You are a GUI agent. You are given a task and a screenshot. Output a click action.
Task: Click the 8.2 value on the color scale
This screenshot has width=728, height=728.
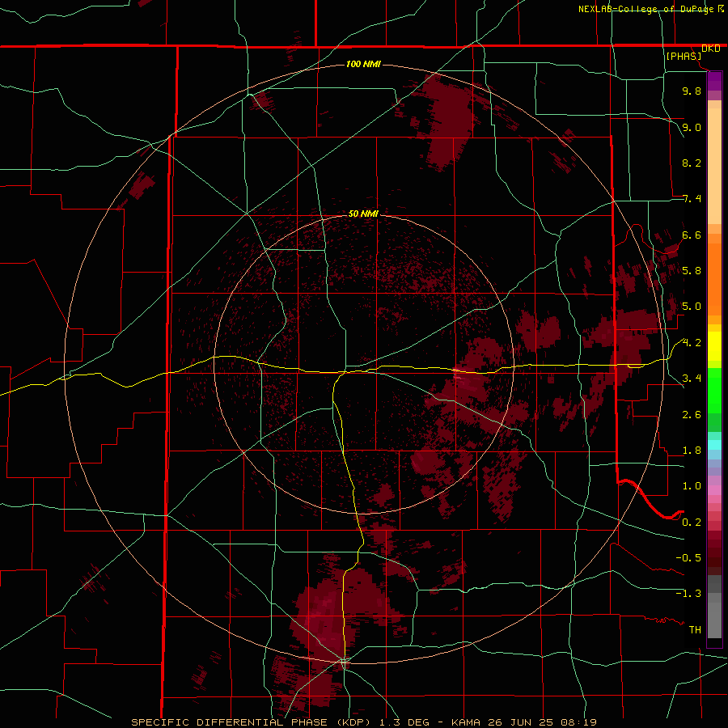692,163
